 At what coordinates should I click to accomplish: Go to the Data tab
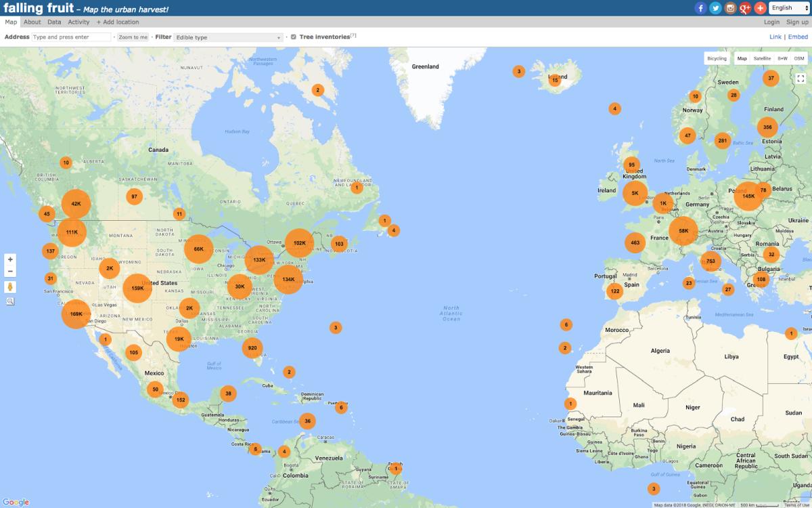pyautogui.click(x=54, y=22)
